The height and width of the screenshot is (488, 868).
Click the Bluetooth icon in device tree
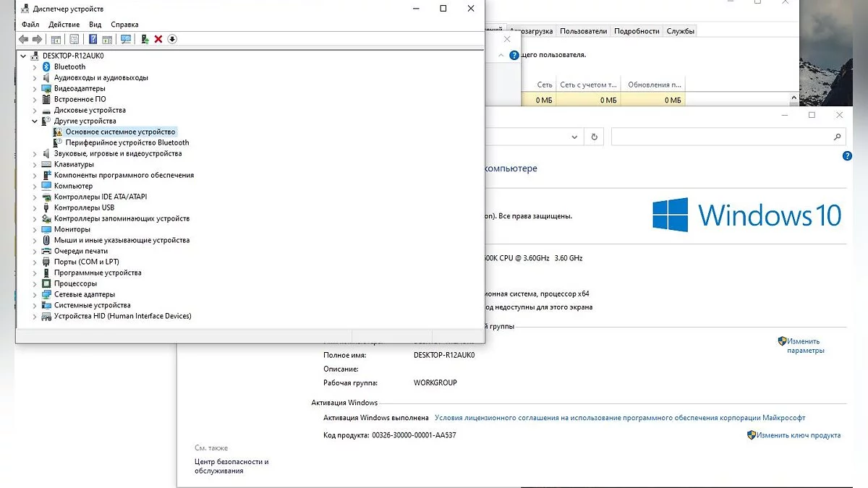pos(47,67)
